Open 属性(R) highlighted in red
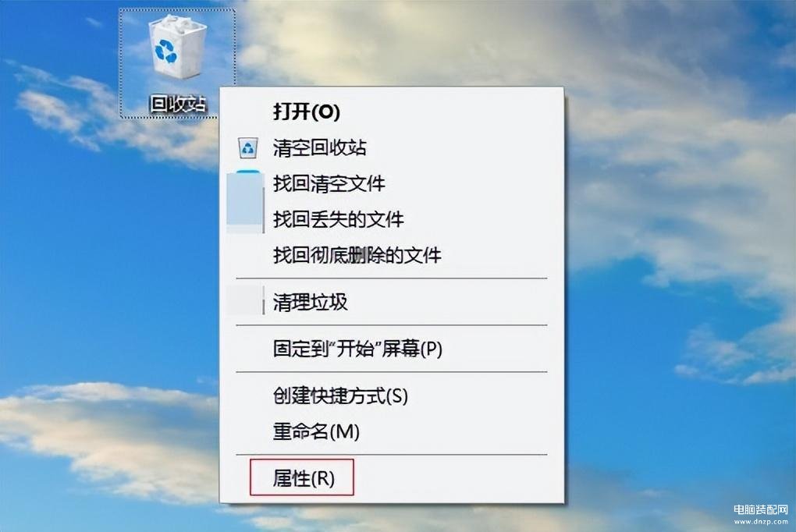This screenshot has width=796, height=532. click(x=304, y=478)
